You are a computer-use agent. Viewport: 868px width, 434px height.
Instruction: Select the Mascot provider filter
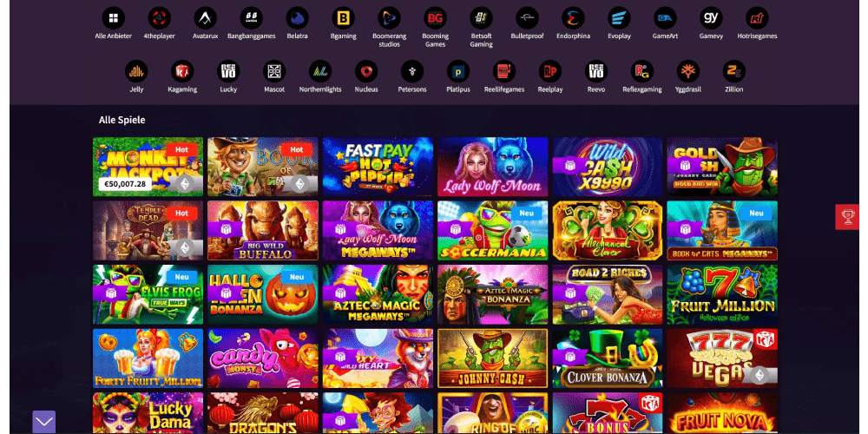coord(274,71)
